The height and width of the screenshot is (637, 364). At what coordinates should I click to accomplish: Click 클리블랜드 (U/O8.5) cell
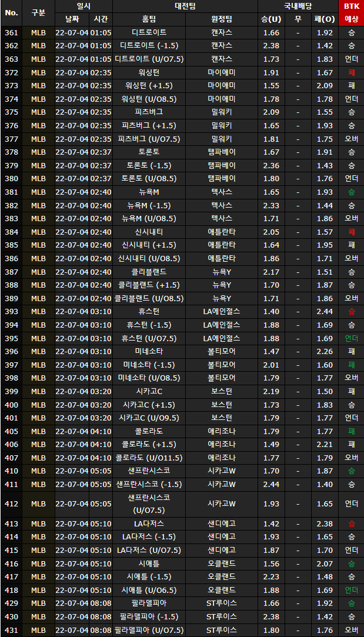click(x=149, y=298)
